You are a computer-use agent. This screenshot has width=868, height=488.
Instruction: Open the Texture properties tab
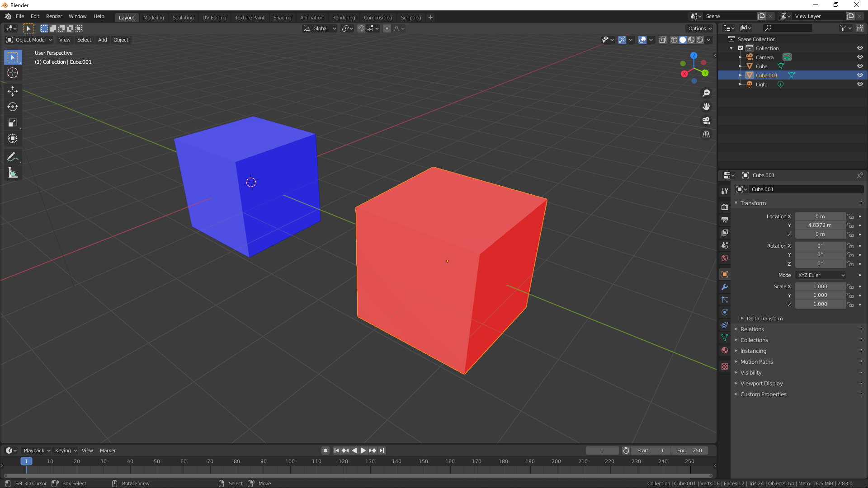click(725, 366)
